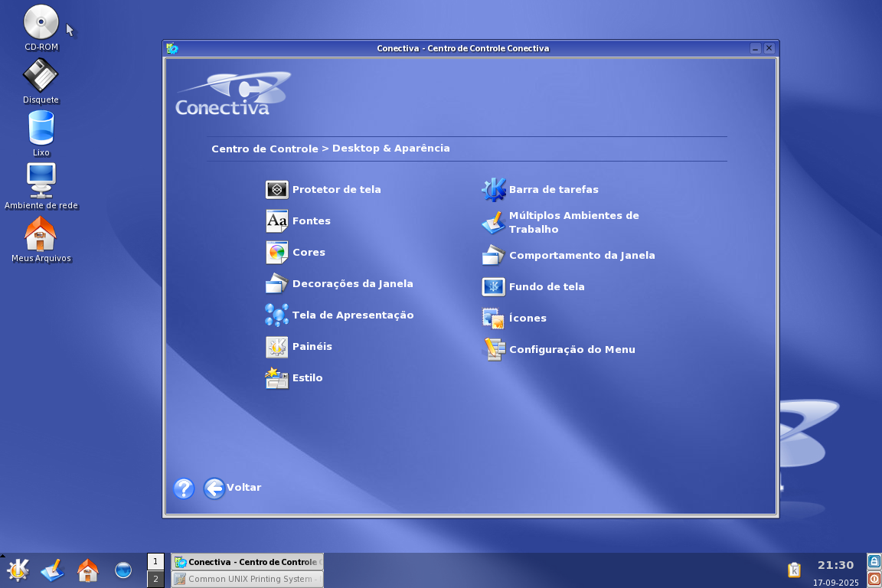Image resolution: width=882 pixels, height=588 pixels.
Task: Open Comportamento da Janela settings
Action: pos(582,255)
